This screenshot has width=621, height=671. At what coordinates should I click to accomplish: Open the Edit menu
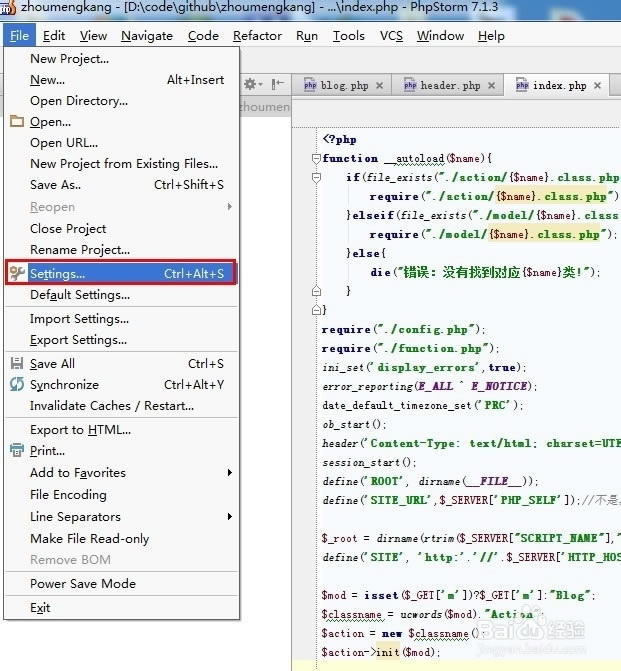coord(54,36)
